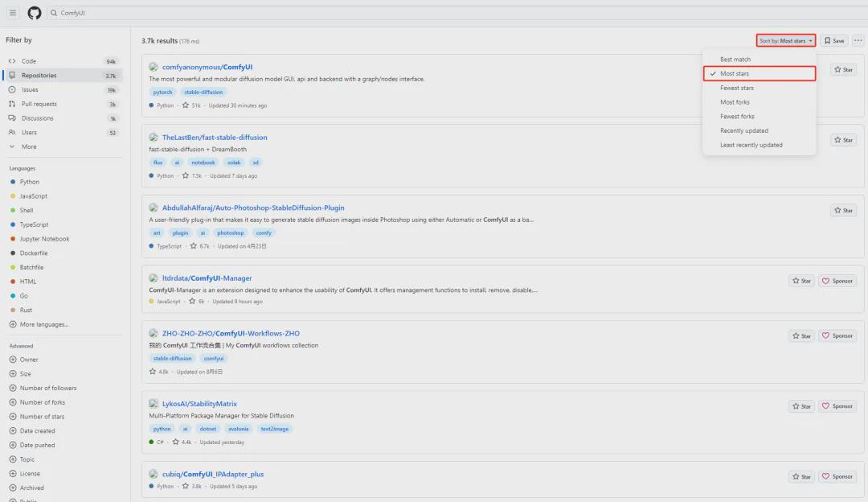Star the cubiq/ComfyUI_IPAdapter_plus repository
The image size is (868, 502).
click(x=801, y=476)
